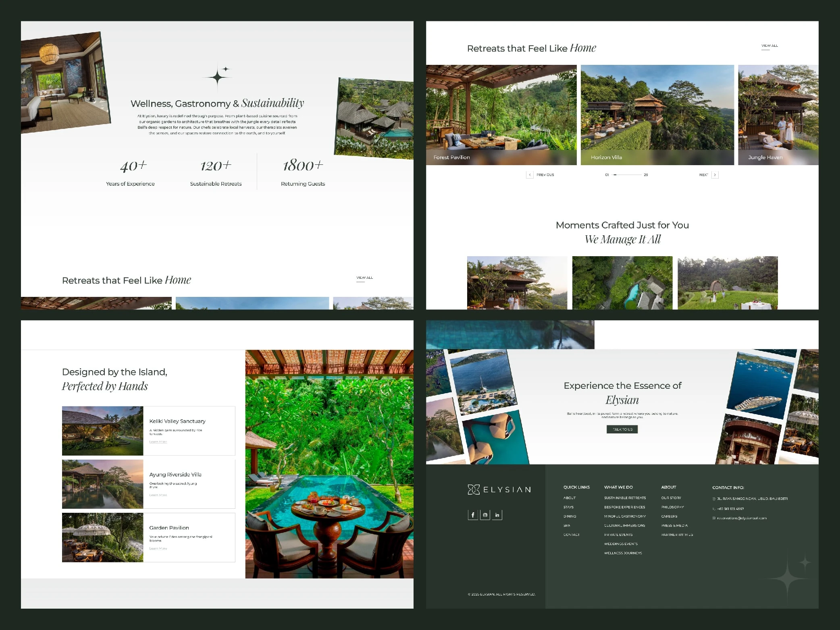Click the carousel progress slider between 01 and 29
This screenshot has width=840, height=630.
(x=627, y=175)
